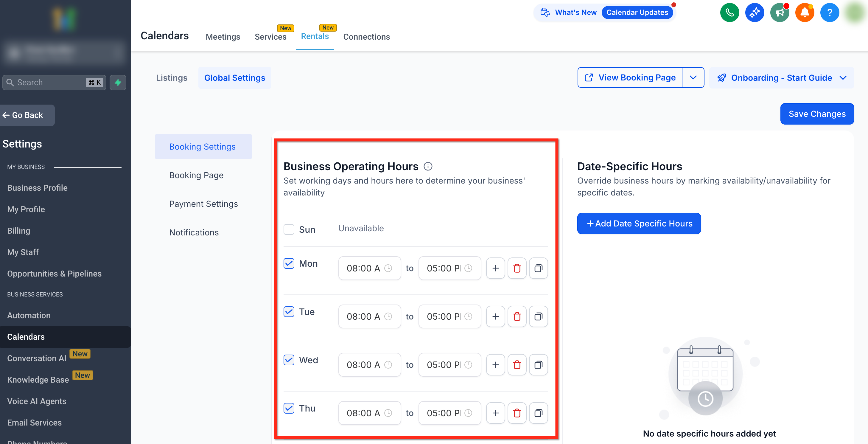Viewport: 868px width, 444px height.
Task: Expand the View Booking Page dropdown arrow
Action: coord(693,77)
